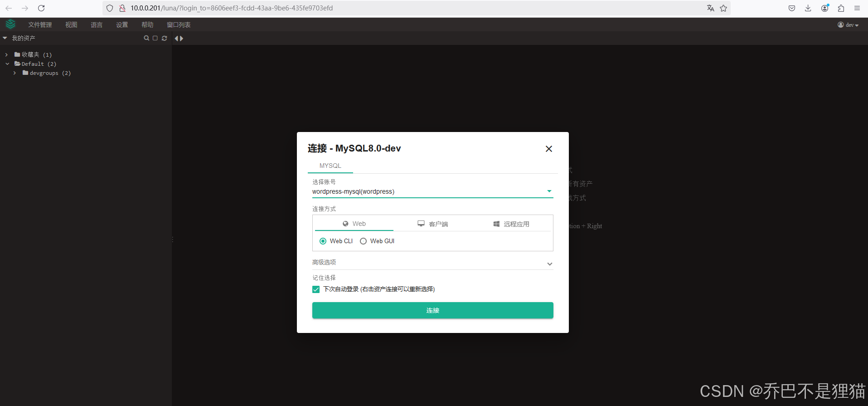Select the Web CLI radio option
Image resolution: width=868 pixels, height=406 pixels.
tap(323, 241)
